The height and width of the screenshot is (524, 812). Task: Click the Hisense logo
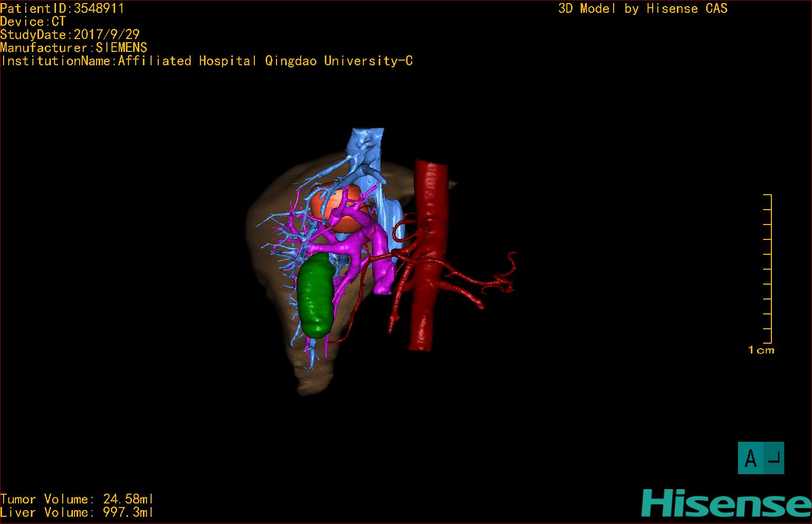[x=726, y=503]
